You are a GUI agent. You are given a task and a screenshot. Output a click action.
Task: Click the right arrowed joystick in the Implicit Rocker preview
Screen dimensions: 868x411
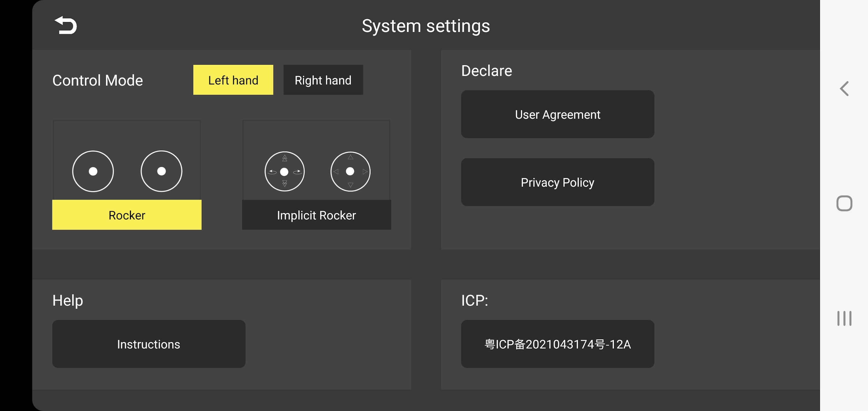pos(350,172)
